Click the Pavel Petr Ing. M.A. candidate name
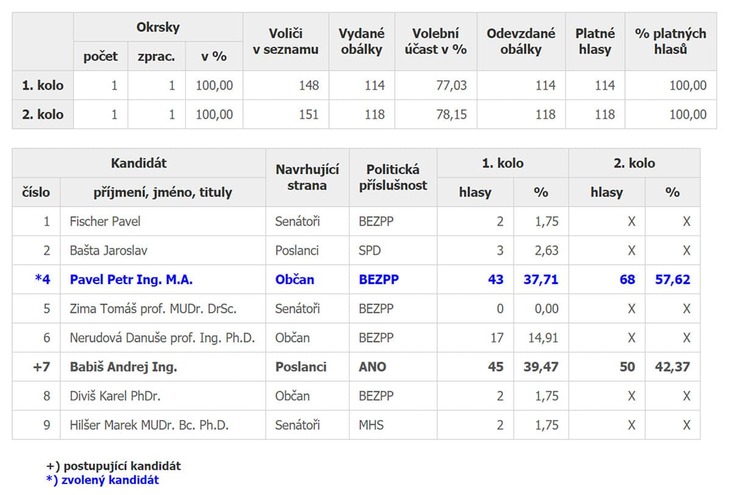Screen dimensions: 731x495 (131, 280)
